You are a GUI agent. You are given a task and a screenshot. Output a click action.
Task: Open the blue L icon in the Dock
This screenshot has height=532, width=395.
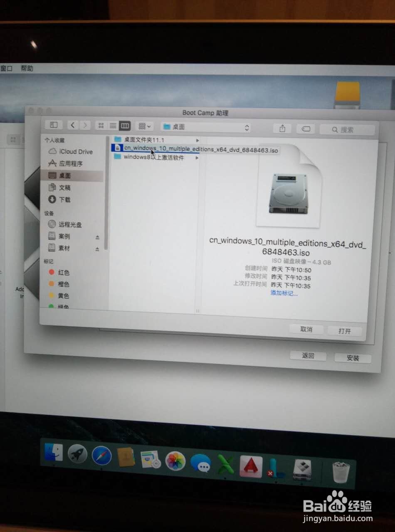276,469
